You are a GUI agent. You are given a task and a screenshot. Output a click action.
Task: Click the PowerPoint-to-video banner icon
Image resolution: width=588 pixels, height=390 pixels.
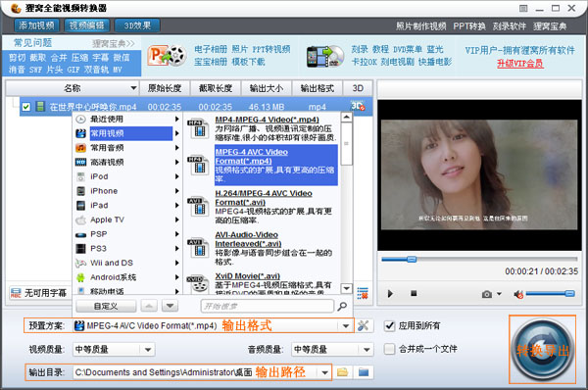tap(167, 56)
